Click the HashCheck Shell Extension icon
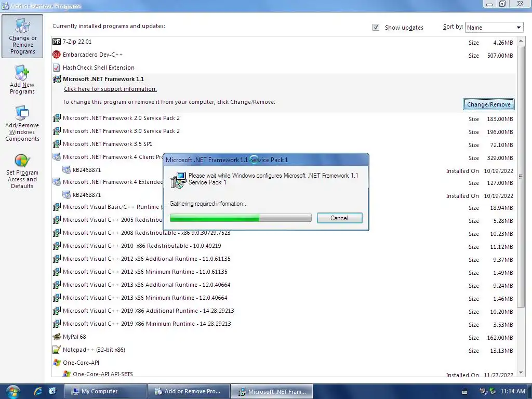This screenshot has height=399, width=532. click(x=57, y=68)
